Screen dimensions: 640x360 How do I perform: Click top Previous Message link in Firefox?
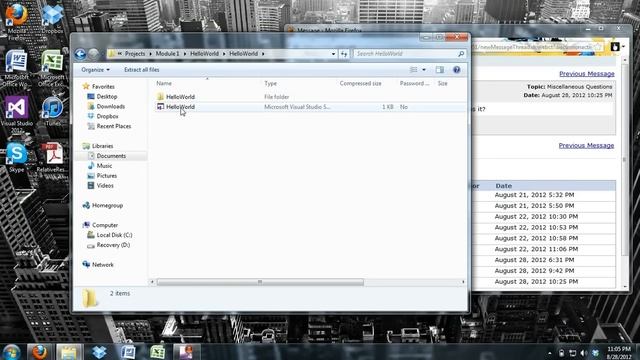[587, 74]
